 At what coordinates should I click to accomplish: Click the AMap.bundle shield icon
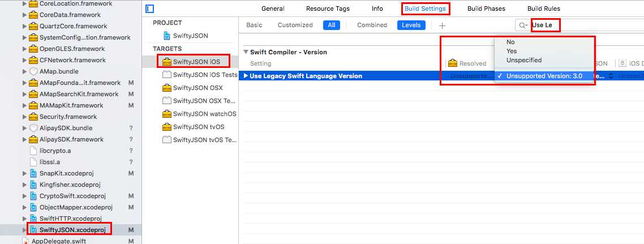tap(34, 71)
